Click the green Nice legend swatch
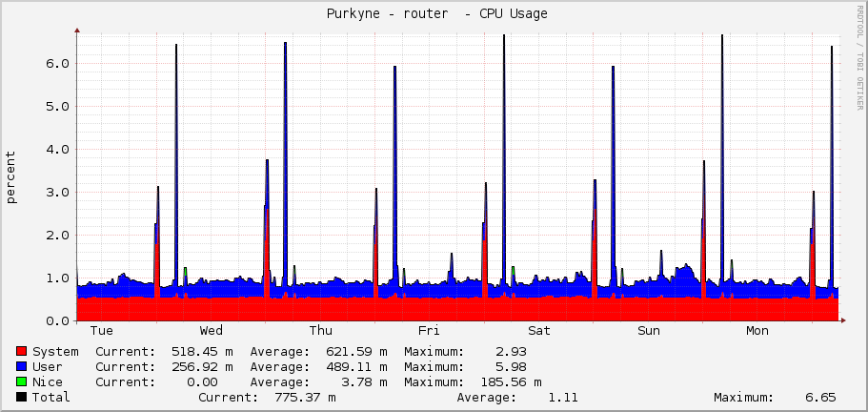Image resolution: width=868 pixels, height=412 pixels. point(22,382)
